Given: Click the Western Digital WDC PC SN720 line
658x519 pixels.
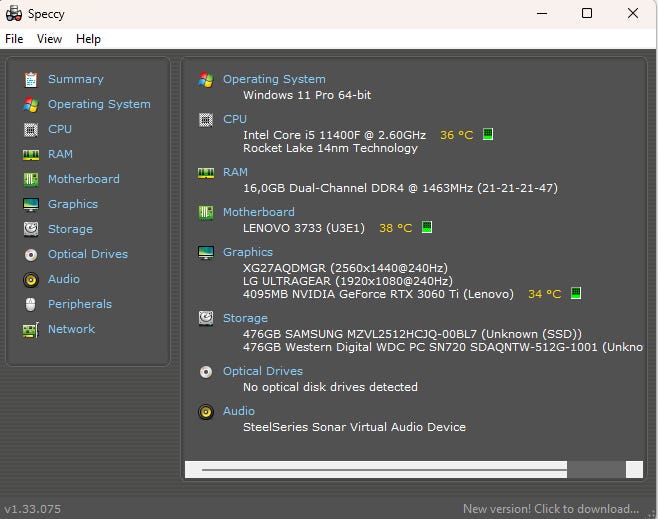Looking at the screenshot, I should pos(443,347).
